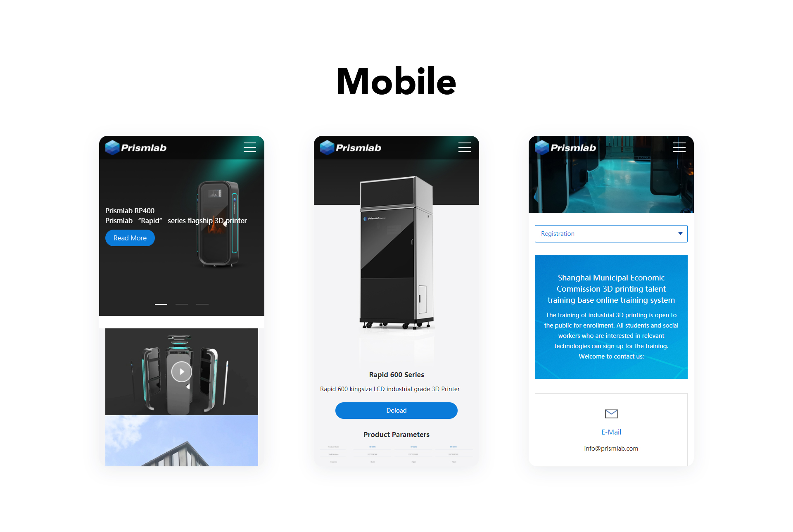Select third carousel indicator dot

coord(202,304)
